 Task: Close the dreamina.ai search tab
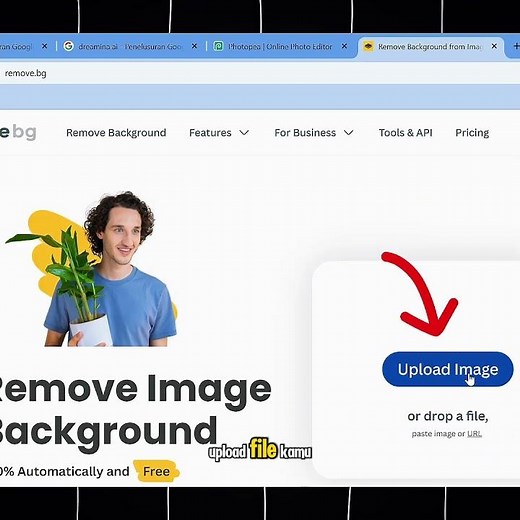point(194,46)
